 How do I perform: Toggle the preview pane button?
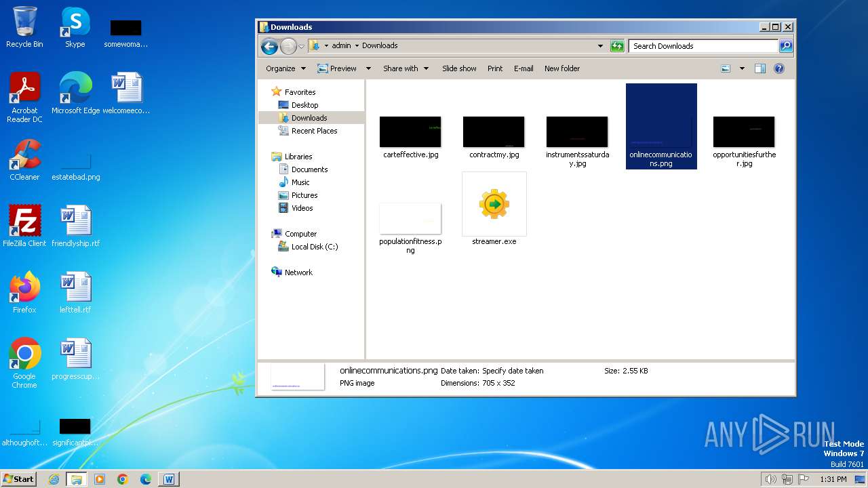[760, 68]
